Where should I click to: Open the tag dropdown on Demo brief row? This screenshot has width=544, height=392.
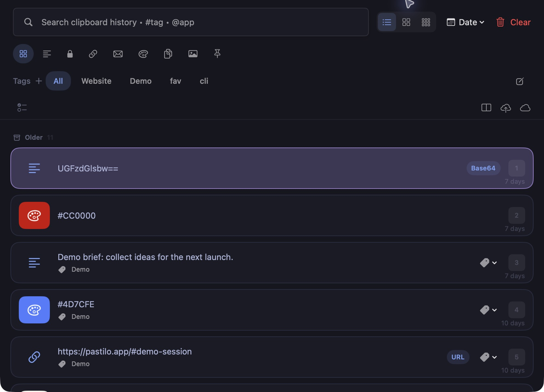(x=488, y=263)
